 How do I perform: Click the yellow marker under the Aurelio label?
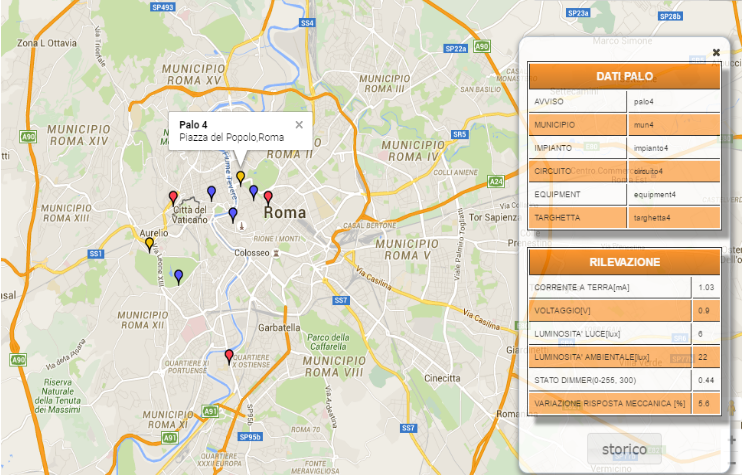150,244
